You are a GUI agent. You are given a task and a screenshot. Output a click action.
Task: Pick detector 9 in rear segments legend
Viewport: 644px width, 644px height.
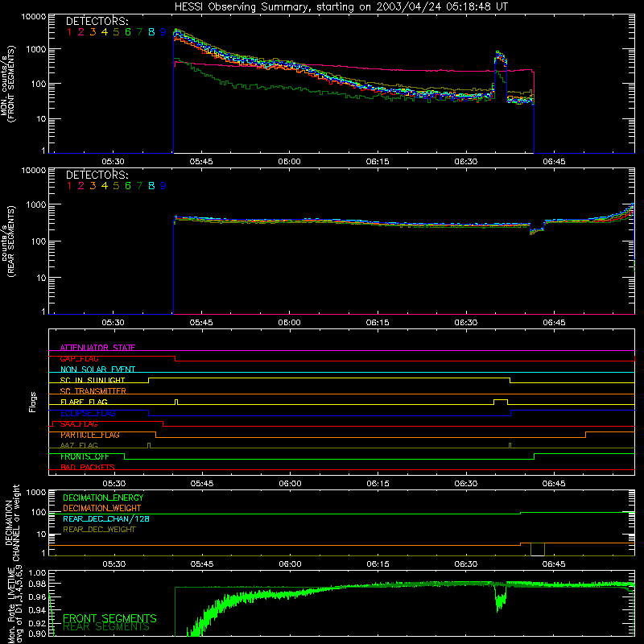pos(163,186)
